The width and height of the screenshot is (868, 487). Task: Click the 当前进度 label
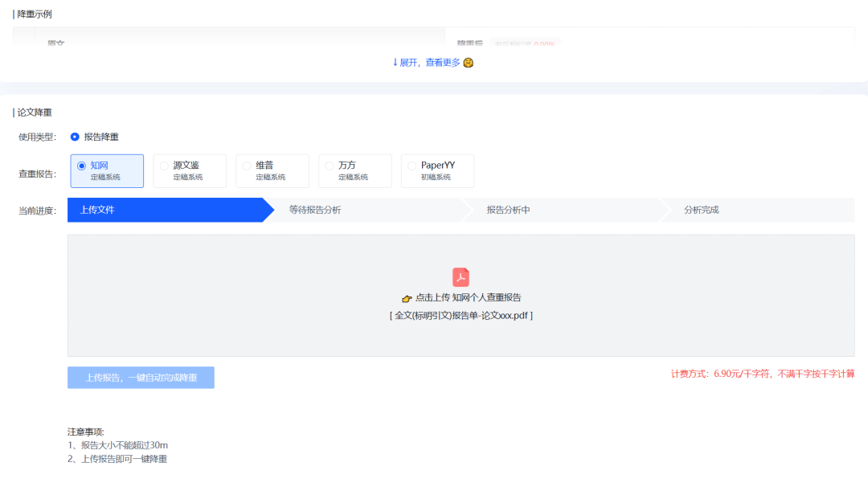click(37, 211)
